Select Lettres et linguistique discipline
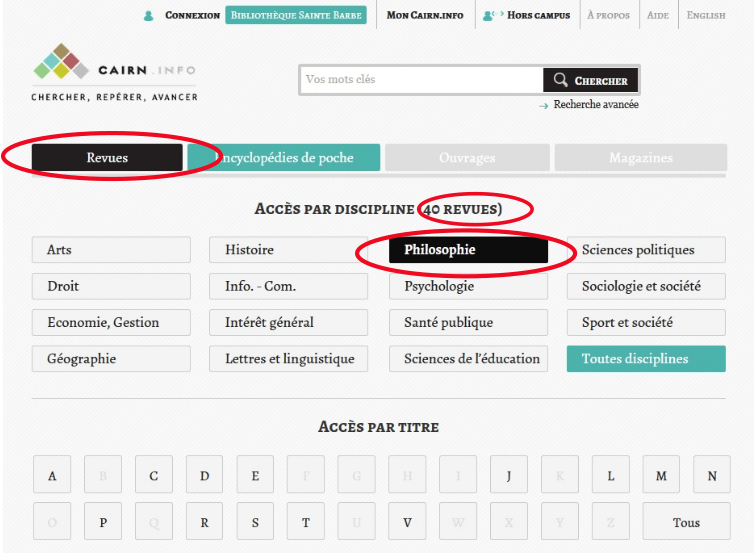 tap(289, 359)
